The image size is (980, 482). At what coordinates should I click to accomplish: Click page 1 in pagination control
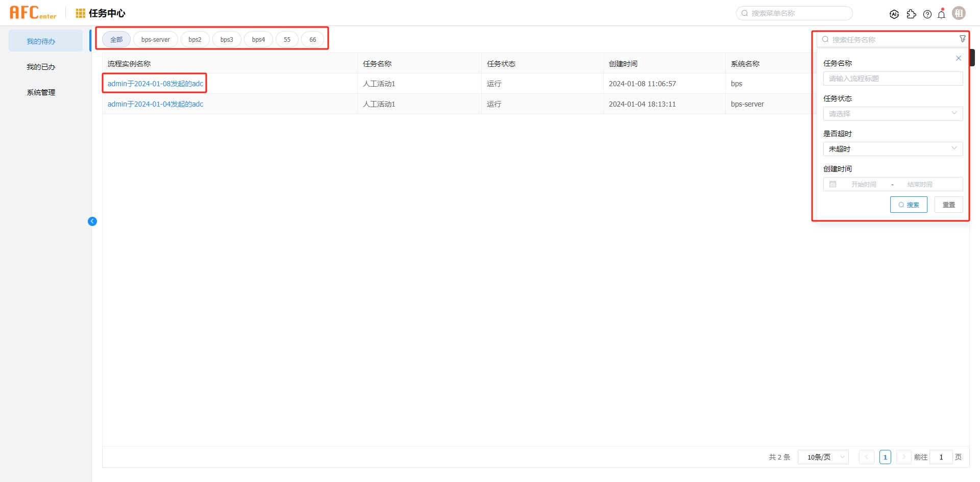(885, 457)
